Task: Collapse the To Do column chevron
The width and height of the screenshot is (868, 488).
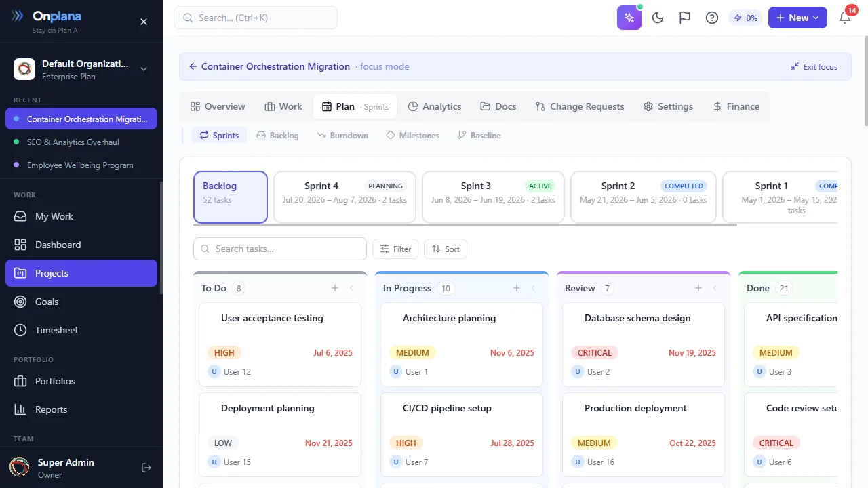Action: [351, 288]
